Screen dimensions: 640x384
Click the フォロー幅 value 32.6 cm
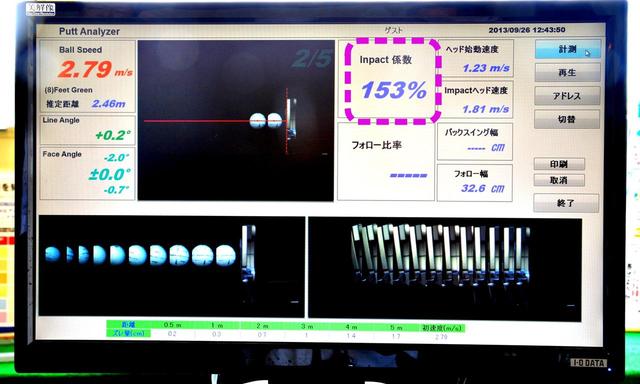483,188
